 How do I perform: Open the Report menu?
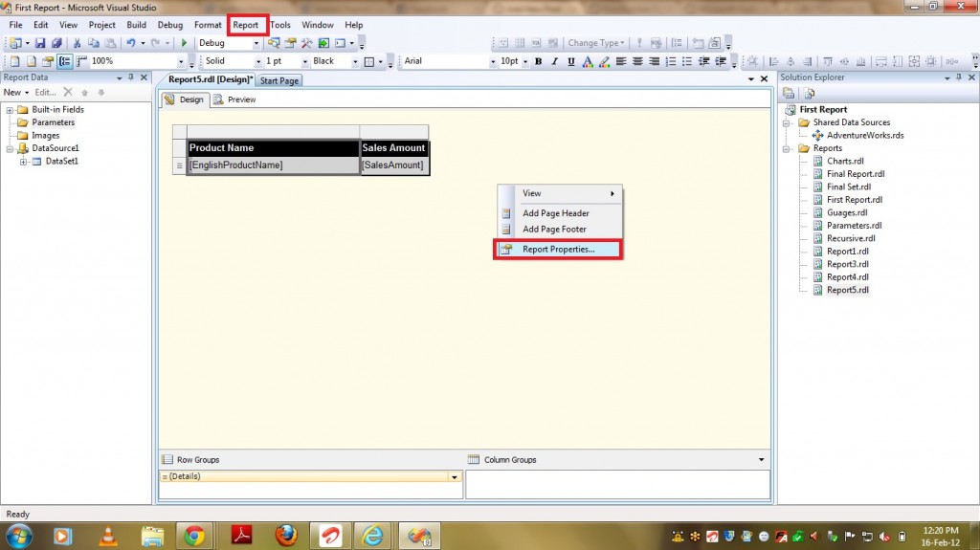click(246, 25)
